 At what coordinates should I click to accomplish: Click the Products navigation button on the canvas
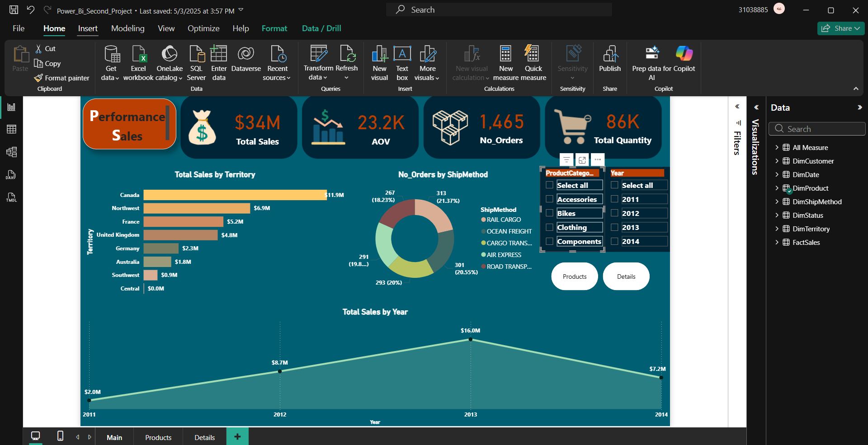click(x=574, y=276)
